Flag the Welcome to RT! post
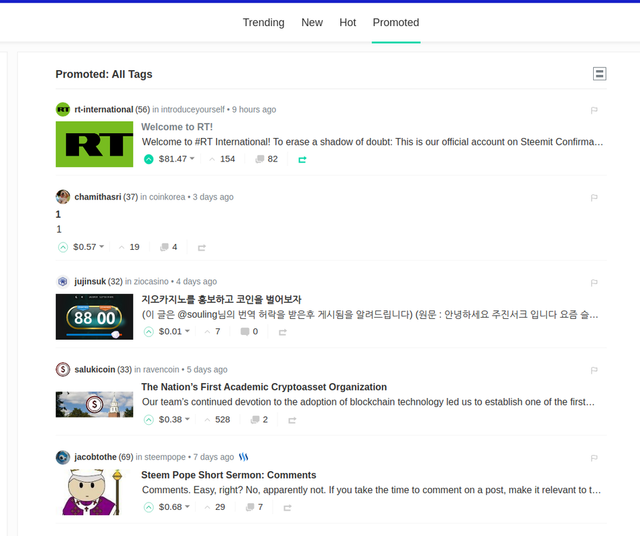Image resolution: width=640 pixels, height=536 pixels. click(594, 110)
